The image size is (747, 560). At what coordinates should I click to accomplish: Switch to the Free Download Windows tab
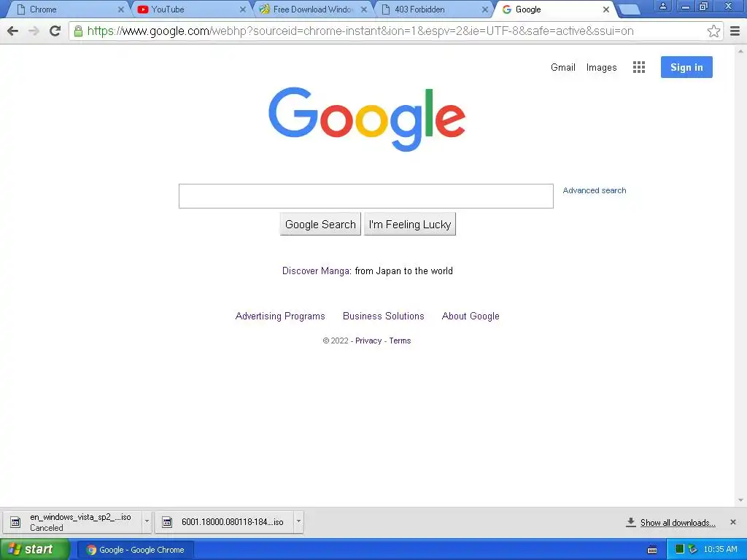[312, 9]
